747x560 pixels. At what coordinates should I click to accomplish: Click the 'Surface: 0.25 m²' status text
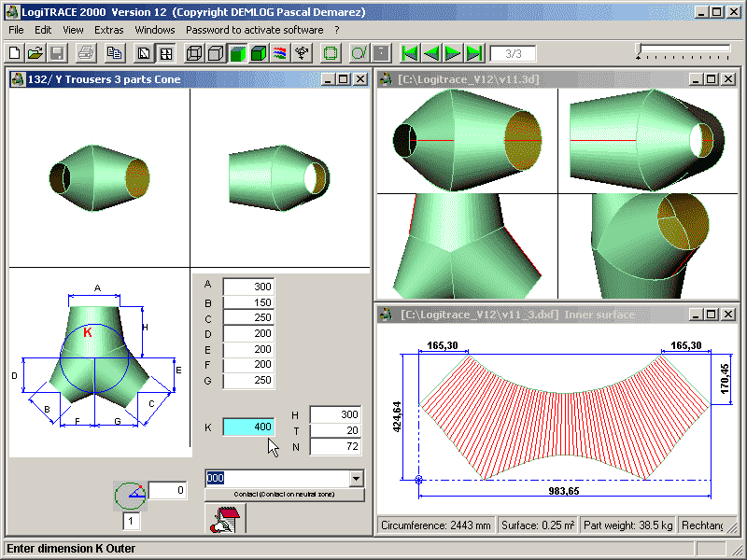click(x=538, y=525)
